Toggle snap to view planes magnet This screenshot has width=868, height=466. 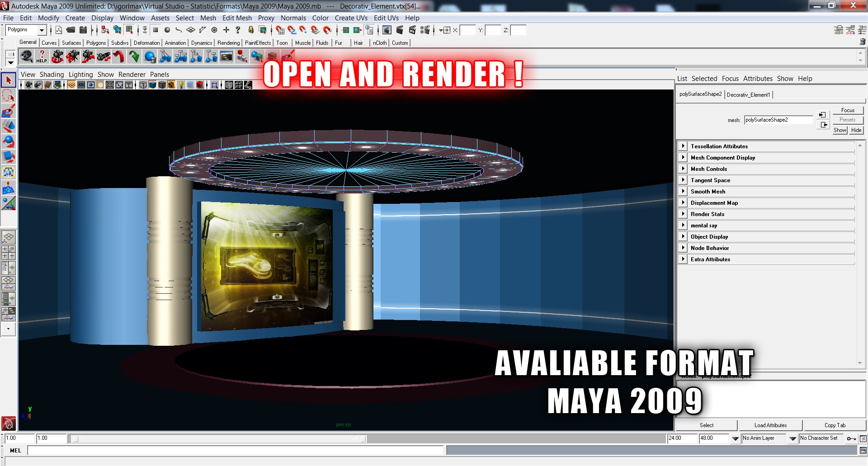[316, 30]
